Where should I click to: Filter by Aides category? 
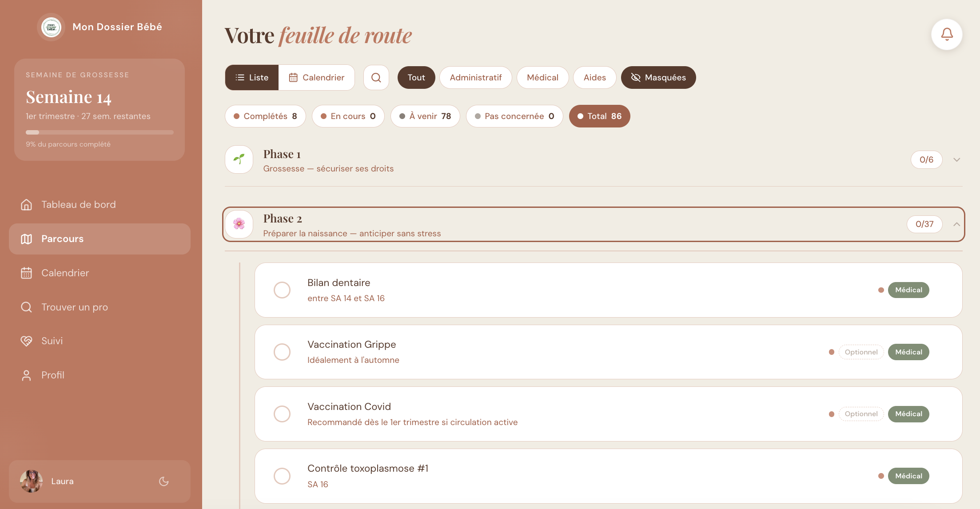click(594, 78)
